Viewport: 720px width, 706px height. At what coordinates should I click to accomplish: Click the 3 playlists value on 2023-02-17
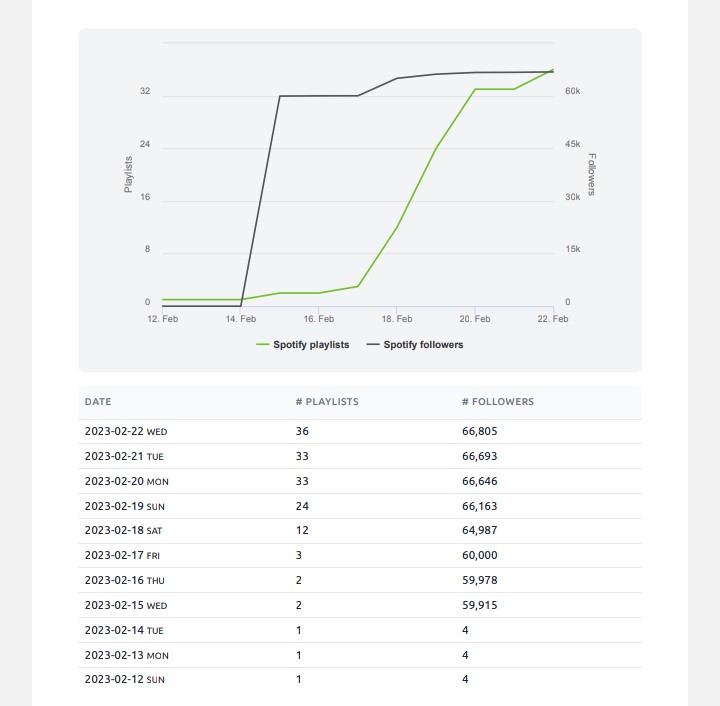pos(299,555)
